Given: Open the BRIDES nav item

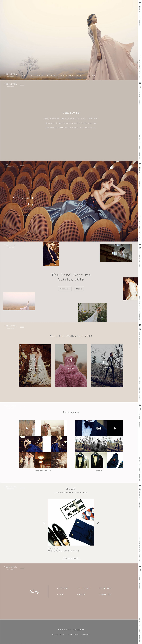Looking at the screenshot, I should click(x=40, y=75).
